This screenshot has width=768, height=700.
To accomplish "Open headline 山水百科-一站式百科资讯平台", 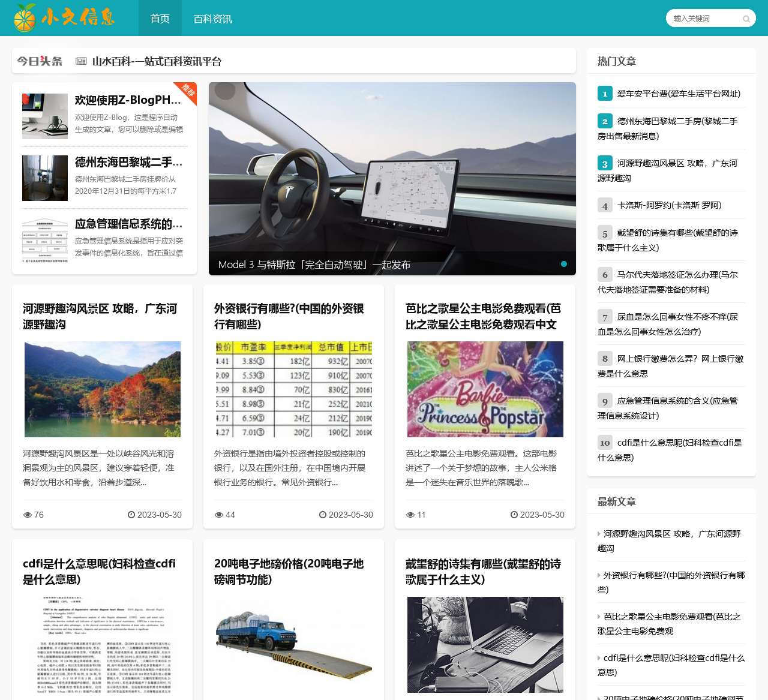I will tap(157, 61).
